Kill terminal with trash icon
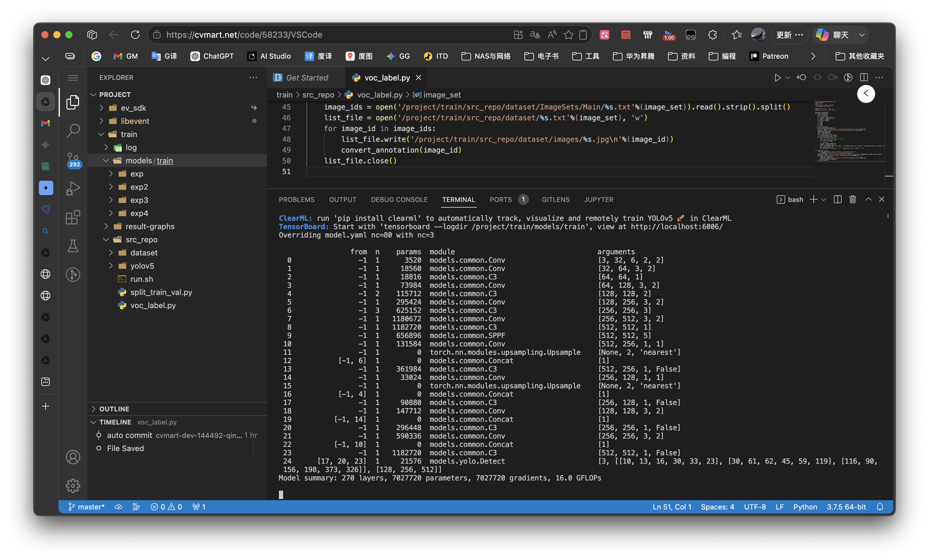The height and width of the screenshot is (560, 929). click(x=852, y=199)
